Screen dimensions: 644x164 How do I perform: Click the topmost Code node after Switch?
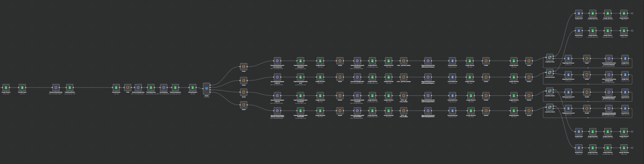click(244, 67)
